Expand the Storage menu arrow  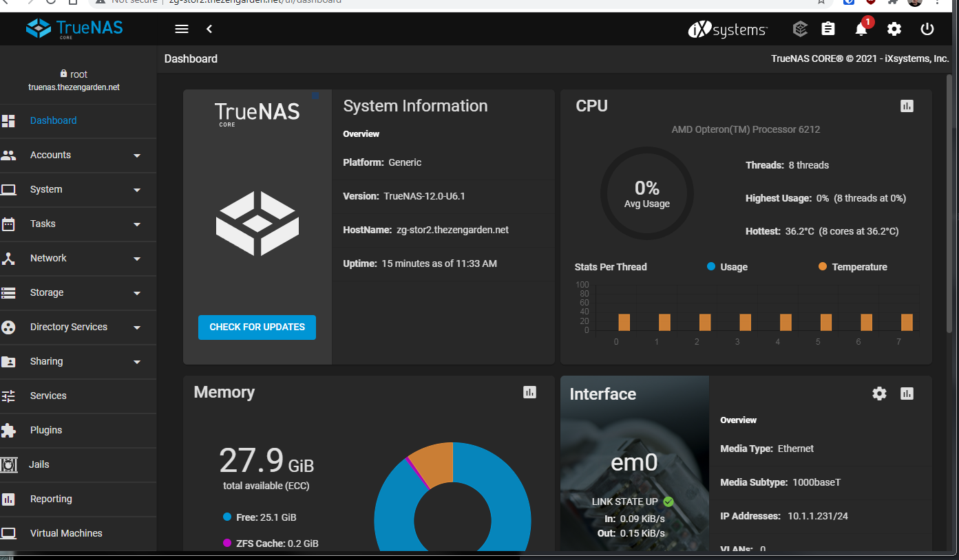[137, 293]
